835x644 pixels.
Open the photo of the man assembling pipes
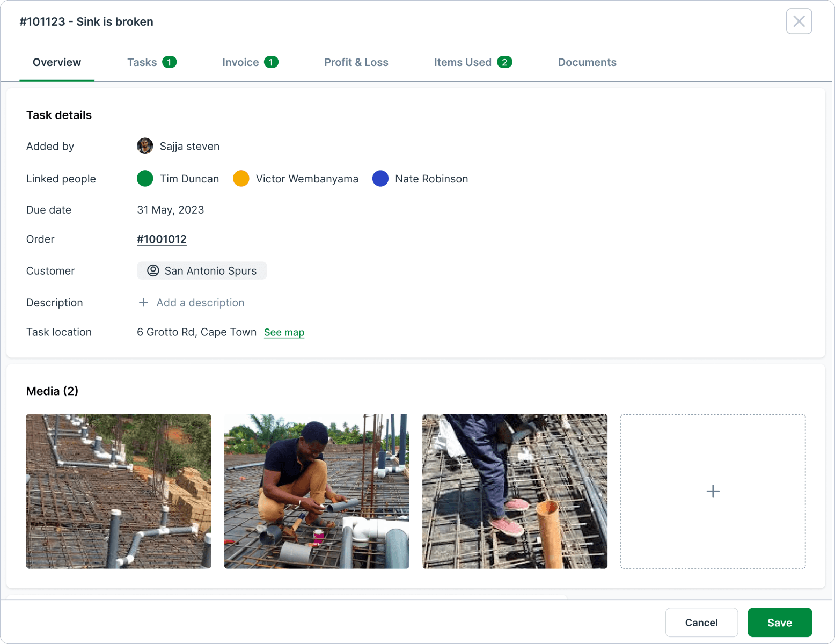point(316,491)
